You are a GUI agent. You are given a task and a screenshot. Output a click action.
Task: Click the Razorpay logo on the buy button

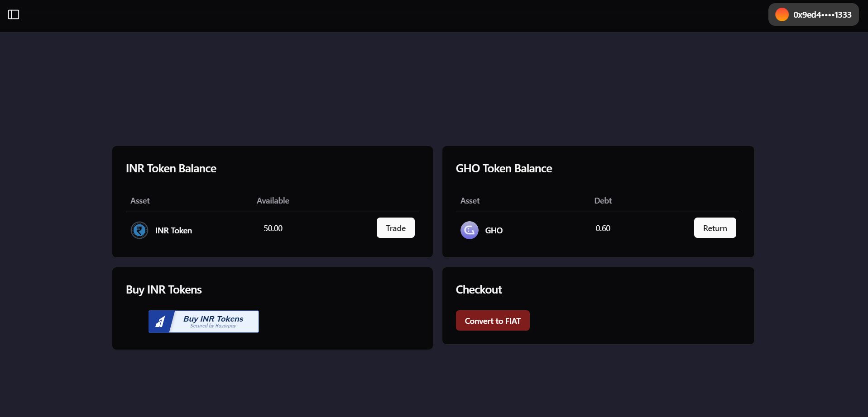[x=160, y=322]
